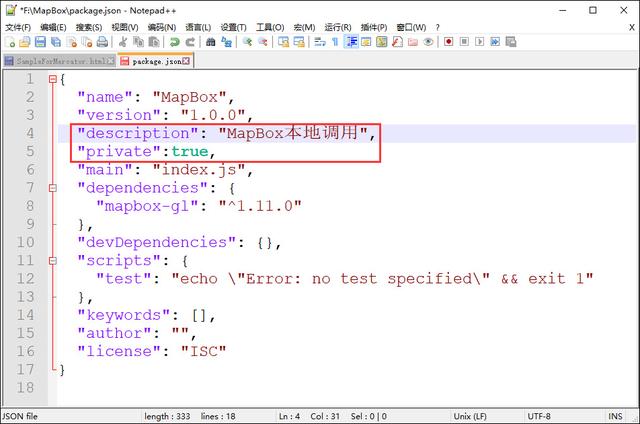The width and height of the screenshot is (640, 424).
Task: Open Find dialog with binoculars icon
Action: 211,42
